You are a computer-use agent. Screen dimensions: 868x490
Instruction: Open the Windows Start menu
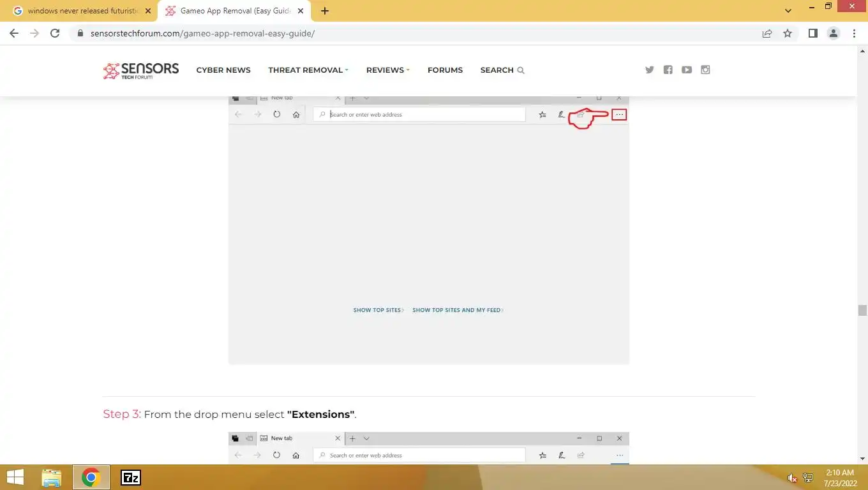pyautogui.click(x=15, y=477)
